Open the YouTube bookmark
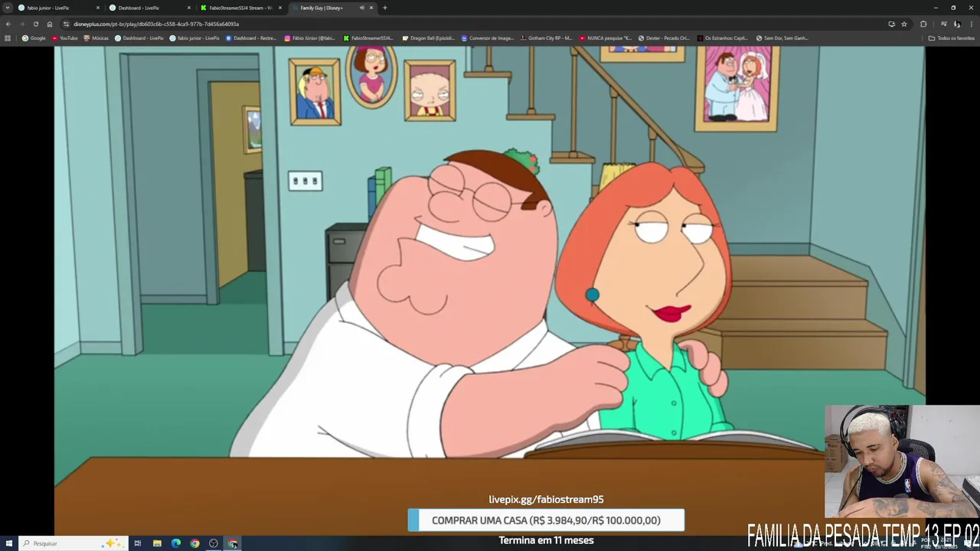This screenshot has height=551, width=980. [65, 37]
